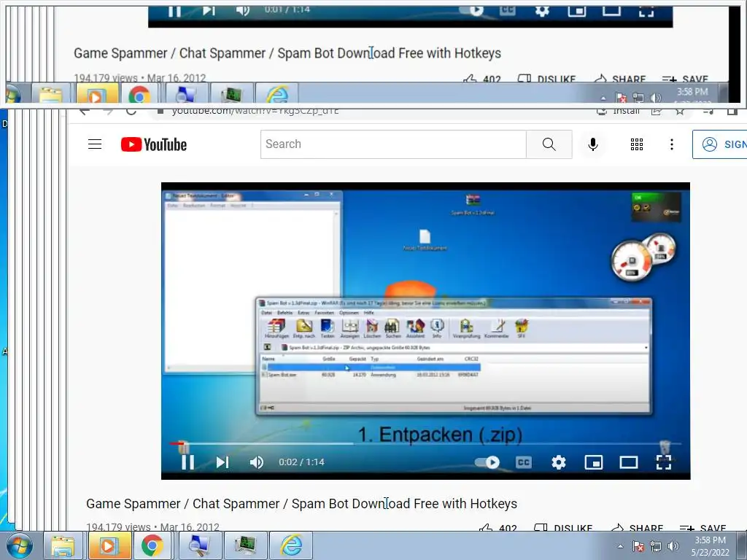Screen dimensions: 747x560
Task: Open the YouTube hamburger guide menu
Action: point(95,144)
